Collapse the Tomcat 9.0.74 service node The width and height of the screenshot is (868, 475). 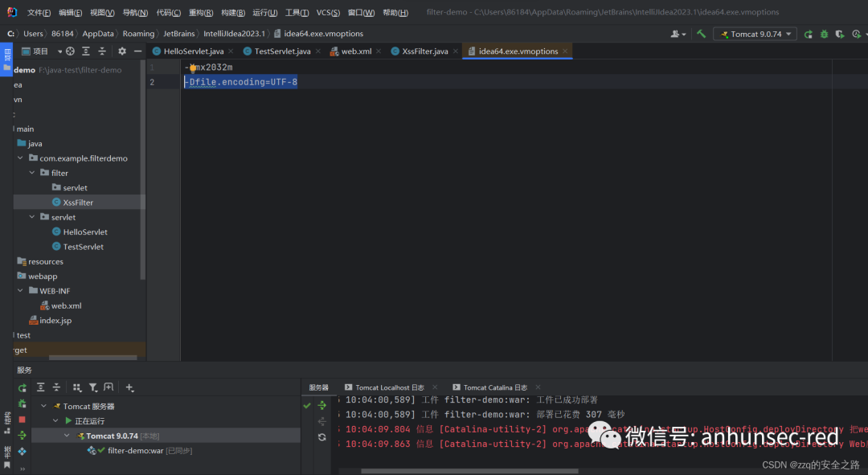67,436
